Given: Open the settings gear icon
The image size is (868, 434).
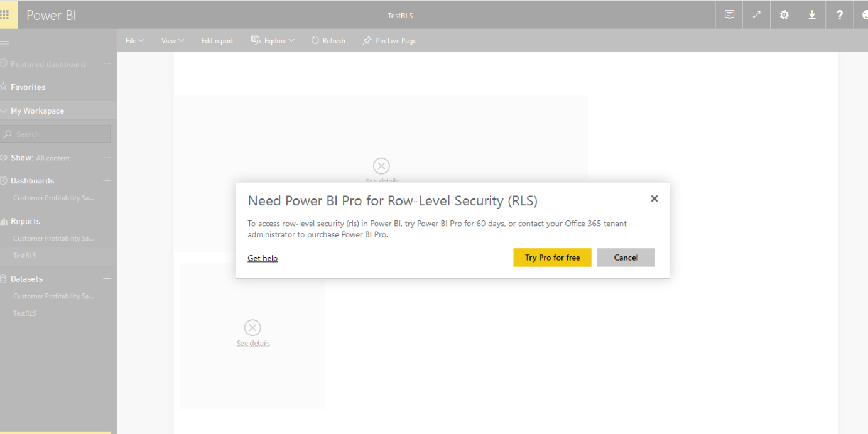Looking at the screenshot, I should tap(784, 15).
